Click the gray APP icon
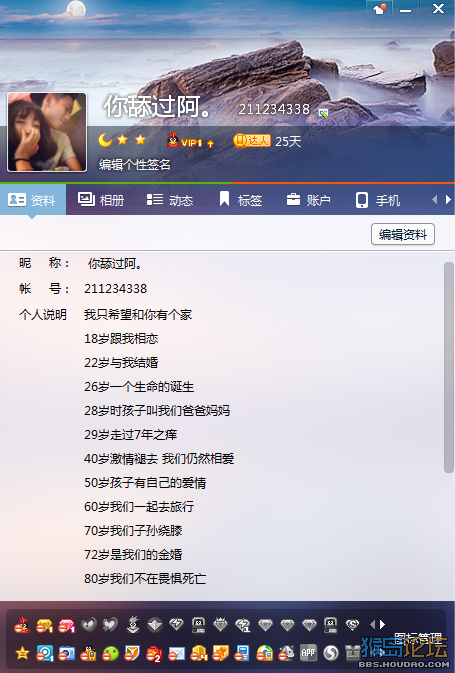This screenshot has height=673, width=455. coord(308,652)
